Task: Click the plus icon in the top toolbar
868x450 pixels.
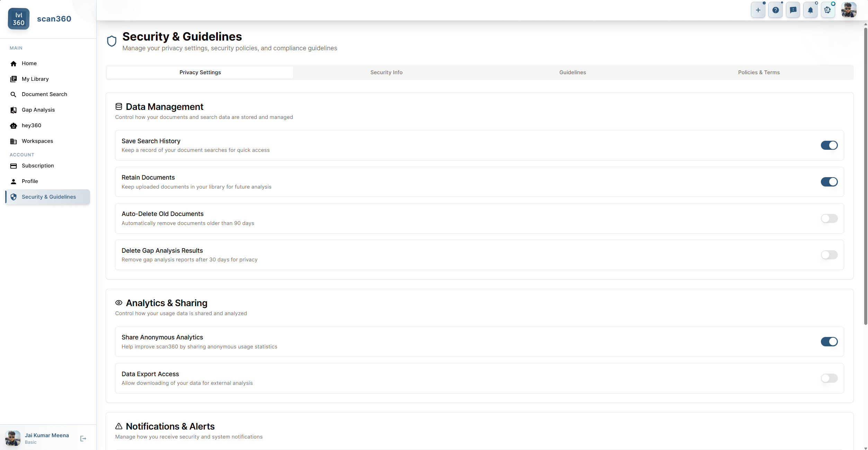Action: pyautogui.click(x=758, y=10)
